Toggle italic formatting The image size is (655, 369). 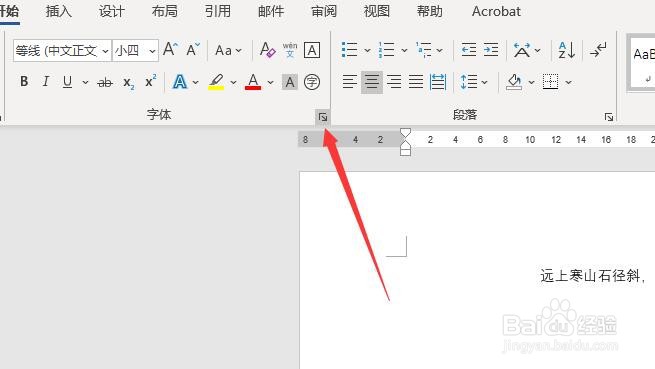(46, 81)
